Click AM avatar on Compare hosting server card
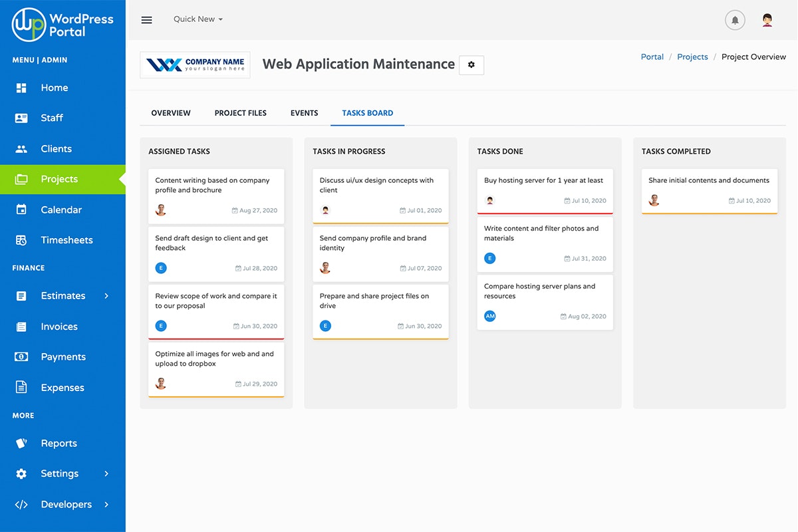Screen dimensions: 798x532 coord(490,316)
